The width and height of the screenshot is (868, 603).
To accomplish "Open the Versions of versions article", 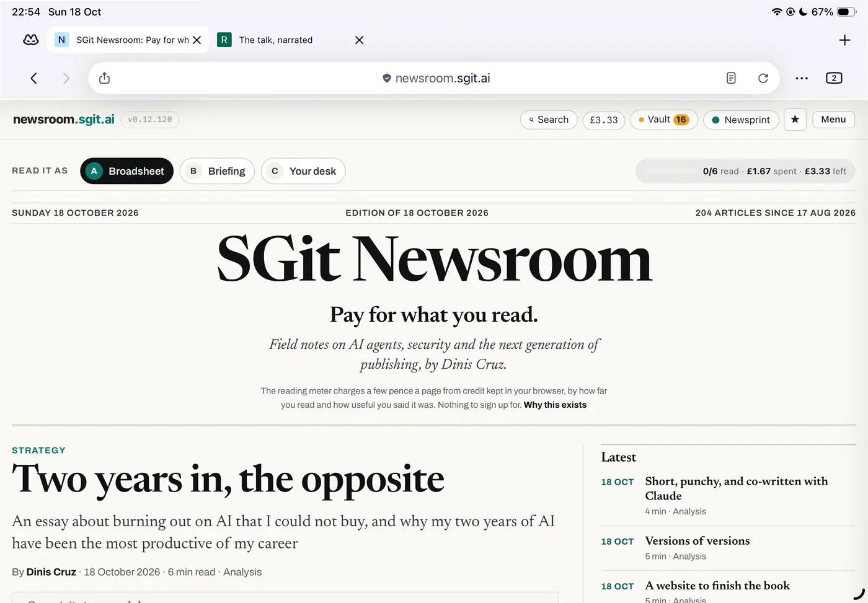I will 697,540.
